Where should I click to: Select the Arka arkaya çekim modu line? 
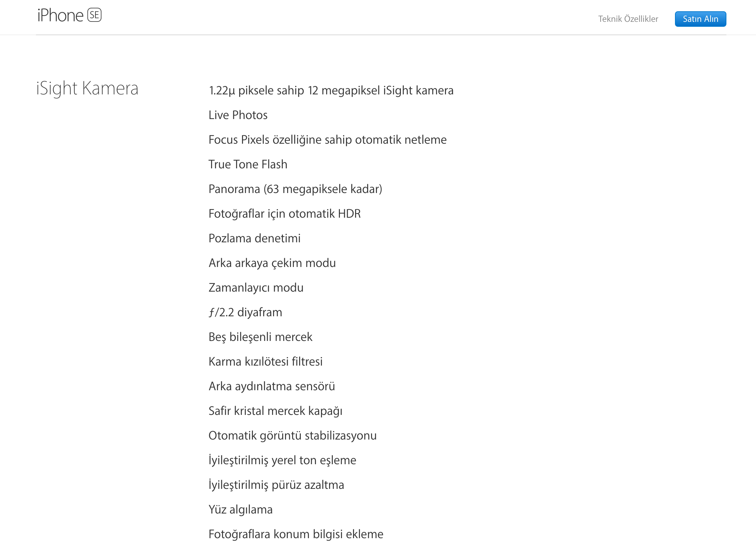point(272,263)
